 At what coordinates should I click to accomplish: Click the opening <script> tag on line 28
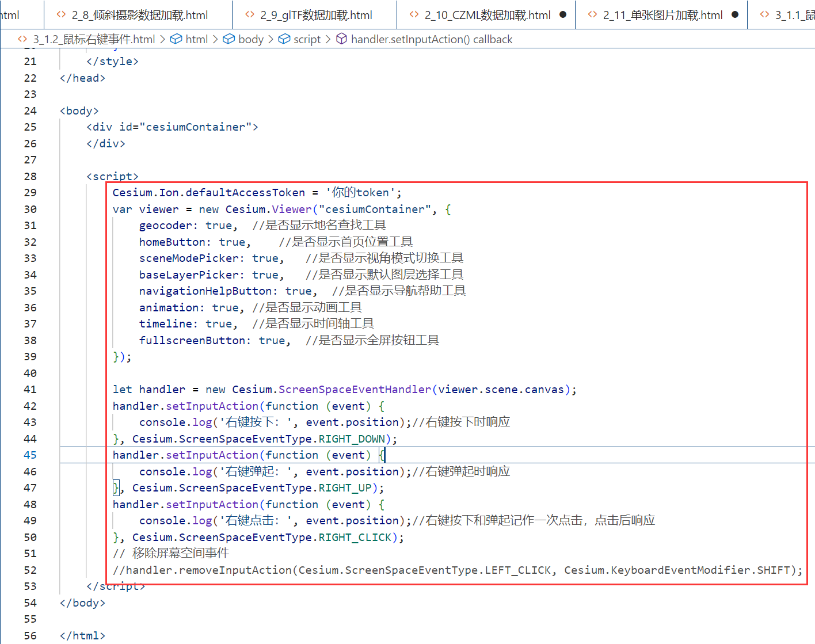tap(113, 177)
